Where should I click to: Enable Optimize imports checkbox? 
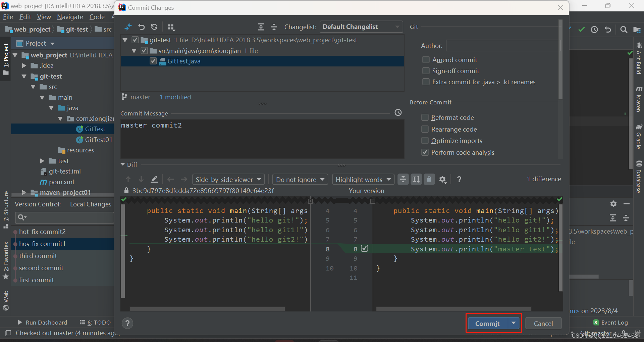pyautogui.click(x=425, y=141)
